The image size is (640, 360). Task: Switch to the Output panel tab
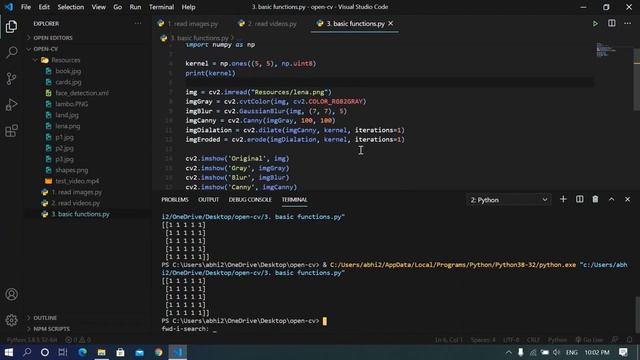[x=209, y=200]
